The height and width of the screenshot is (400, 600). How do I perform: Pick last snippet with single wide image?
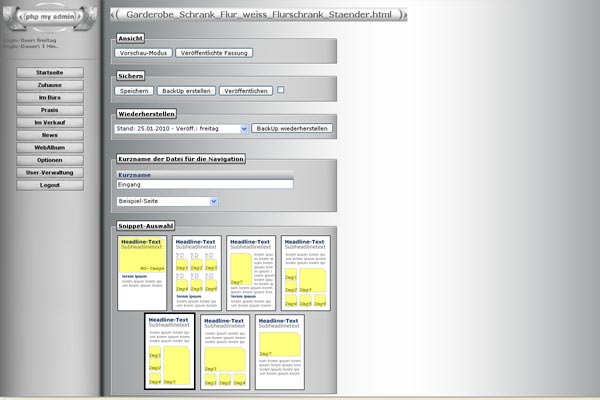[279, 351]
